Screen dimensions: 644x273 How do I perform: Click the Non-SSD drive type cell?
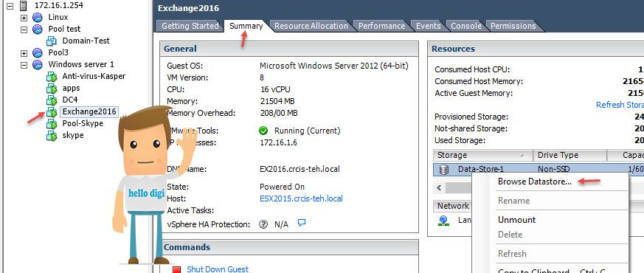554,170
